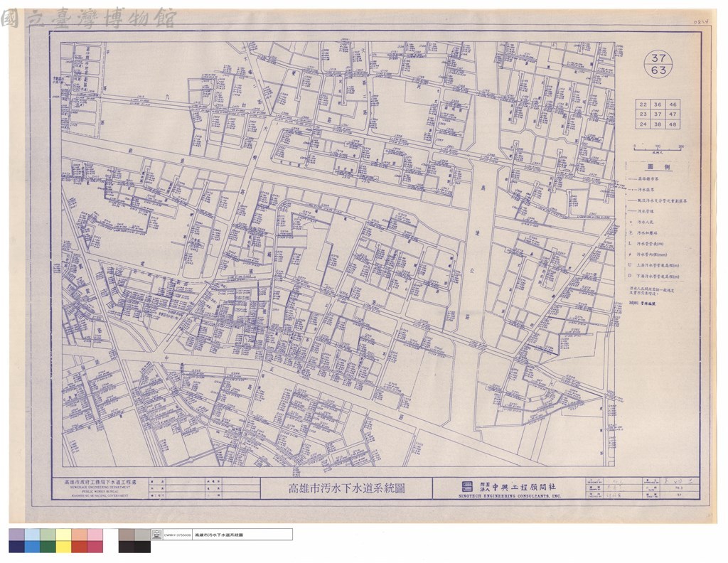Select index grid cell 37

pyautogui.click(x=658, y=114)
